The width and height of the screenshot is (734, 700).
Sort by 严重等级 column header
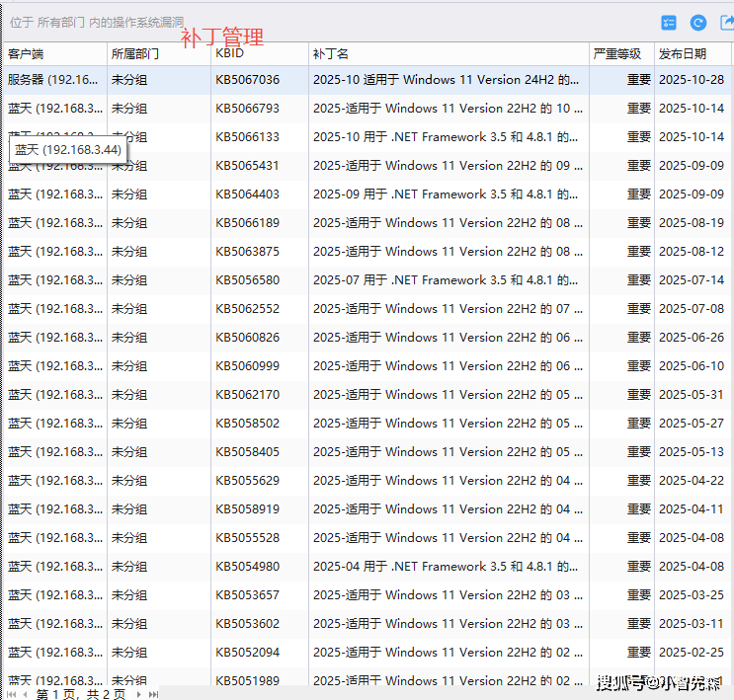point(616,54)
